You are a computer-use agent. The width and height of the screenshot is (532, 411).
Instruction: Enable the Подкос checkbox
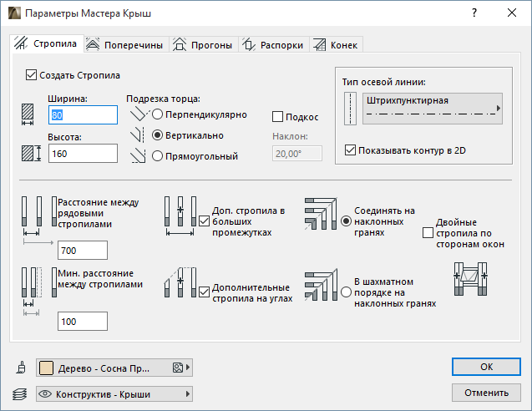(x=278, y=117)
